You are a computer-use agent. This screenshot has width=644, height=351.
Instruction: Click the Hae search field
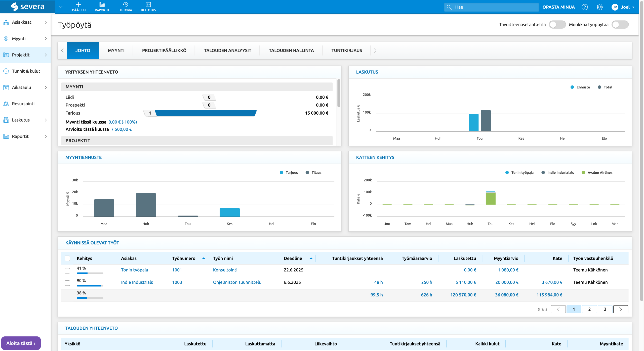pos(491,7)
